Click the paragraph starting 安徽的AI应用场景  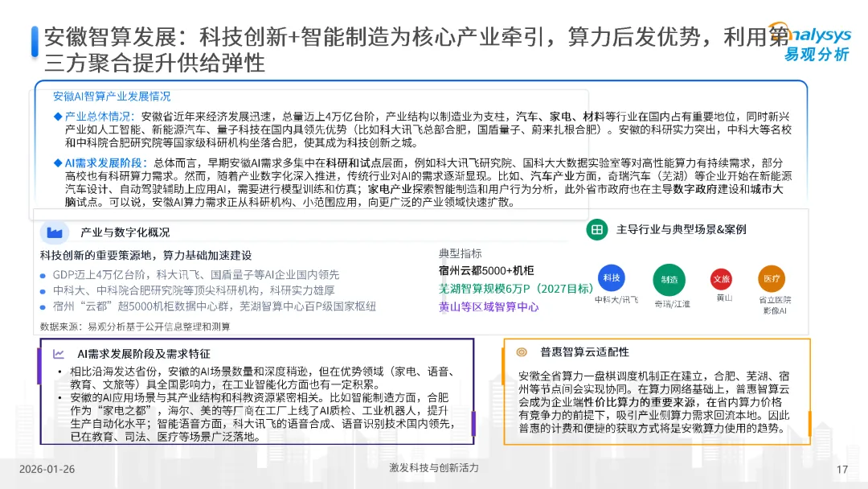(262, 417)
